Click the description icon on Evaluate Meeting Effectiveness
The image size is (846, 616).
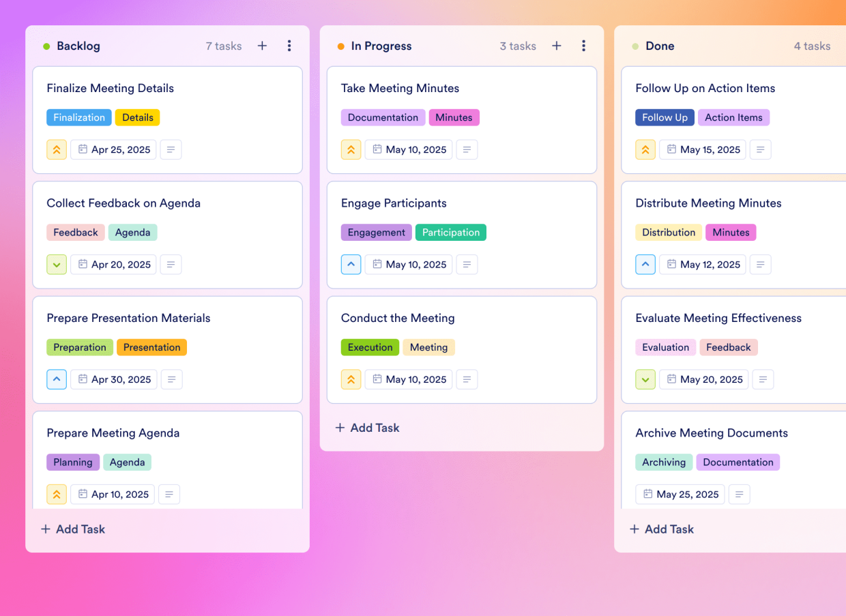coord(761,379)
